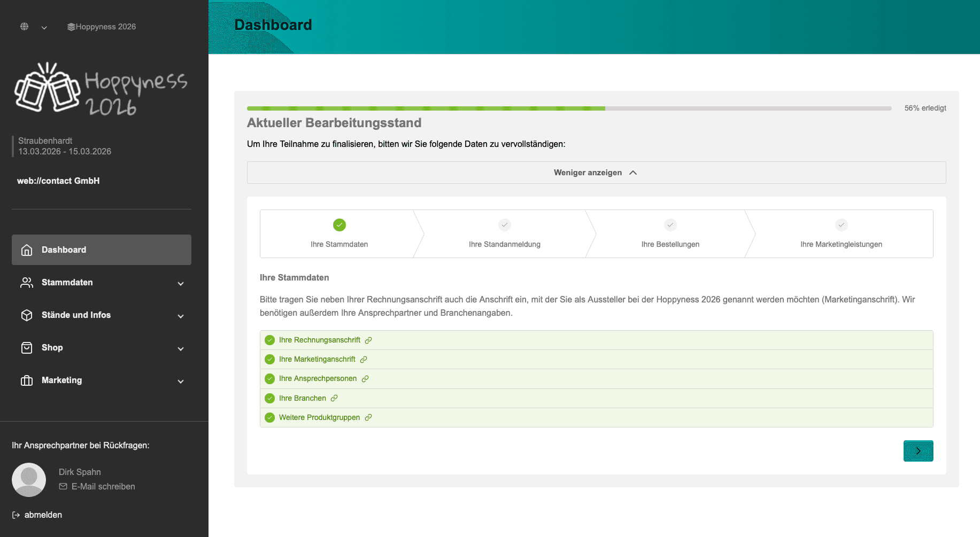
Task: Click check icon of Ihre Ansprechpersonen
Action: pyautogui.click(x=270, y=379)
